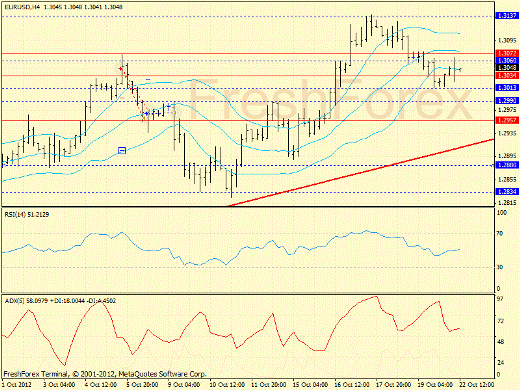
Task: Click the 19 Oct 04:00 time label
Action: point(435,385)
